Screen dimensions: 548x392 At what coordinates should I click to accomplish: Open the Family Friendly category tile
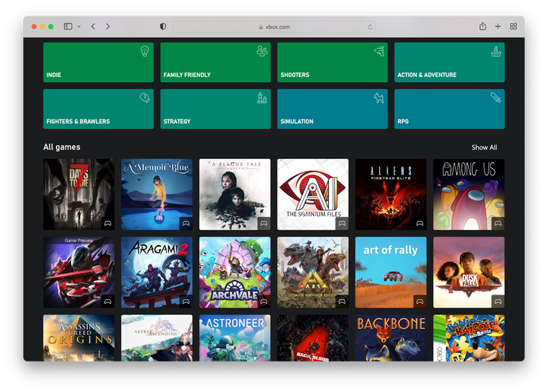[x=215, y=62]
